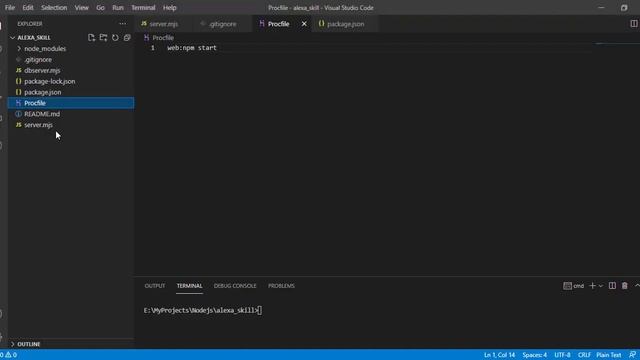Open the PROBLEMS panel tab
The width and height of the screenshot is (640, 360).
281,286
